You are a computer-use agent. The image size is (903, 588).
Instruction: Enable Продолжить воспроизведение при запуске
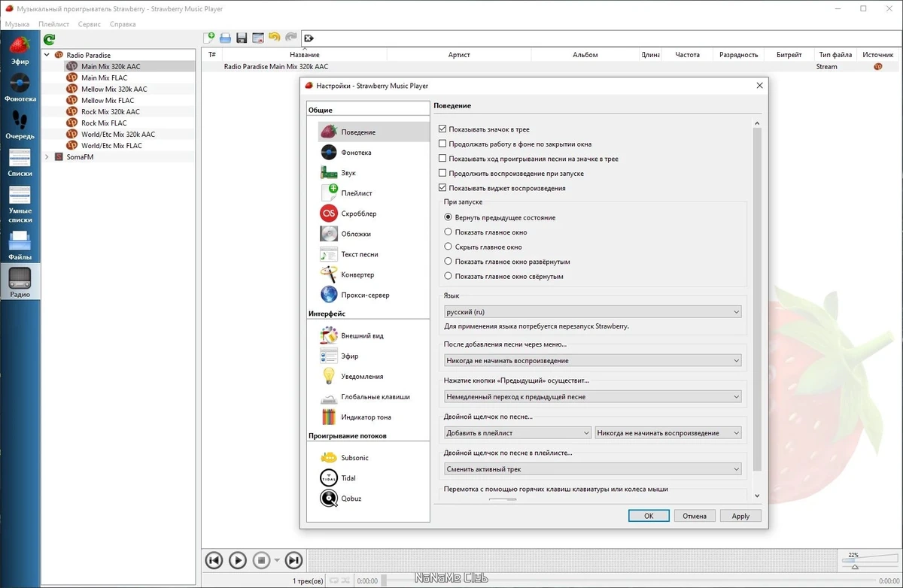tap(442, 174)
